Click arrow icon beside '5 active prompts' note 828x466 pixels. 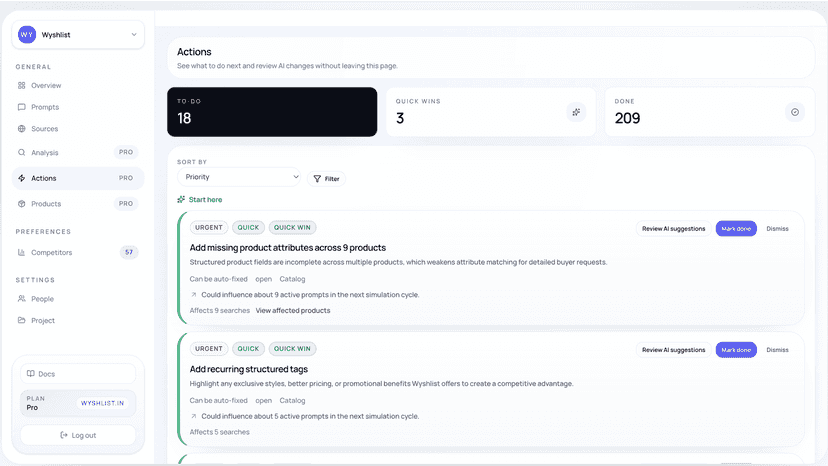194,416
